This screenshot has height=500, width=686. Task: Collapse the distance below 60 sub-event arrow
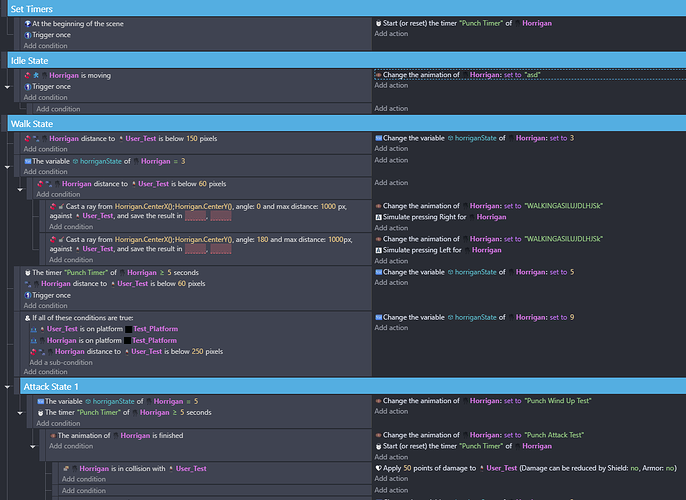tap(20, 189)
